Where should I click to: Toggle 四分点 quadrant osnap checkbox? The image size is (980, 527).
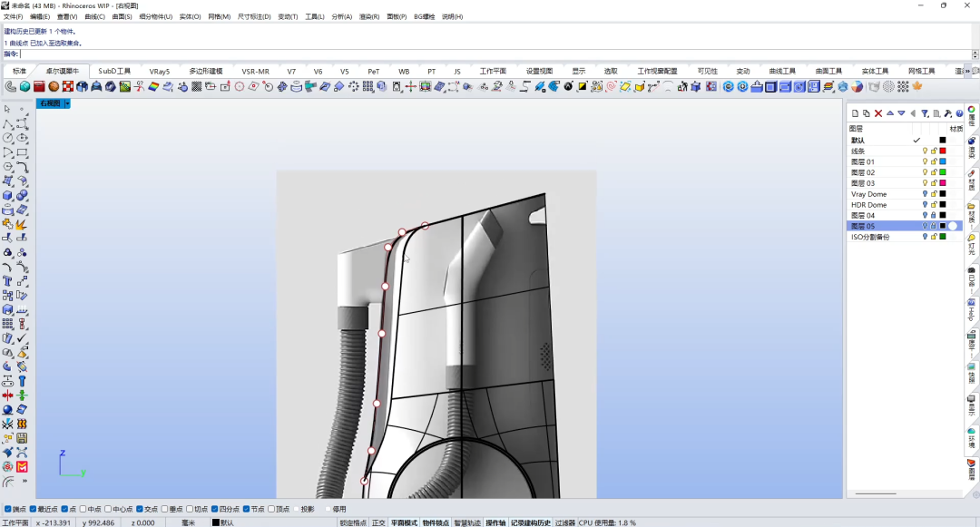coord(214,509)
